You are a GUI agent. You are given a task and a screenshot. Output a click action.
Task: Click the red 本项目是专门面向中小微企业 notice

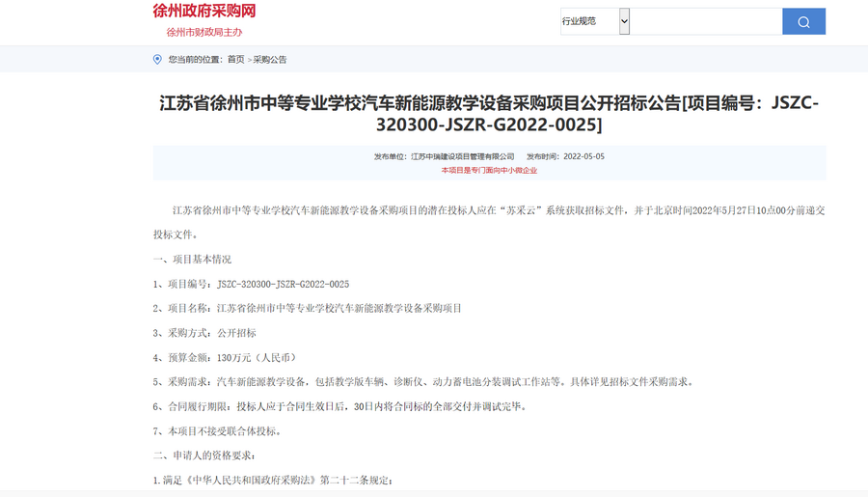pyautogui.click(x=489, y=171)
